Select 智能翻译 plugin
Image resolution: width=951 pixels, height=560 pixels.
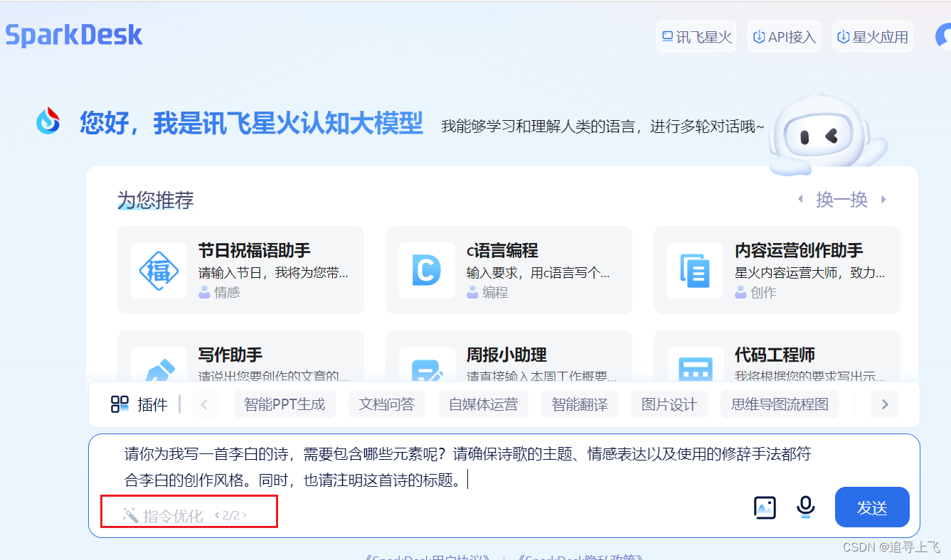point(580,404)
